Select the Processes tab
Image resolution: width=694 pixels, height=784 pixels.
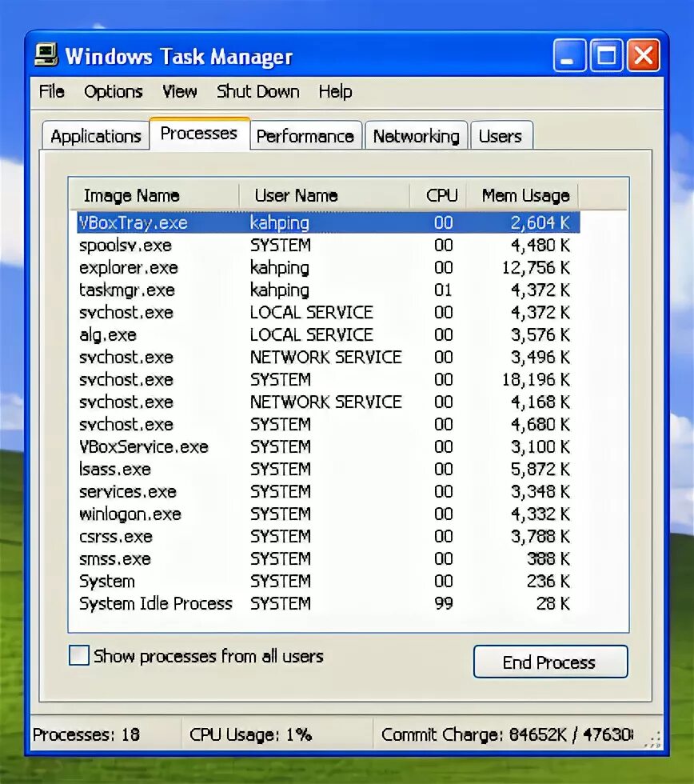point(199,134)
